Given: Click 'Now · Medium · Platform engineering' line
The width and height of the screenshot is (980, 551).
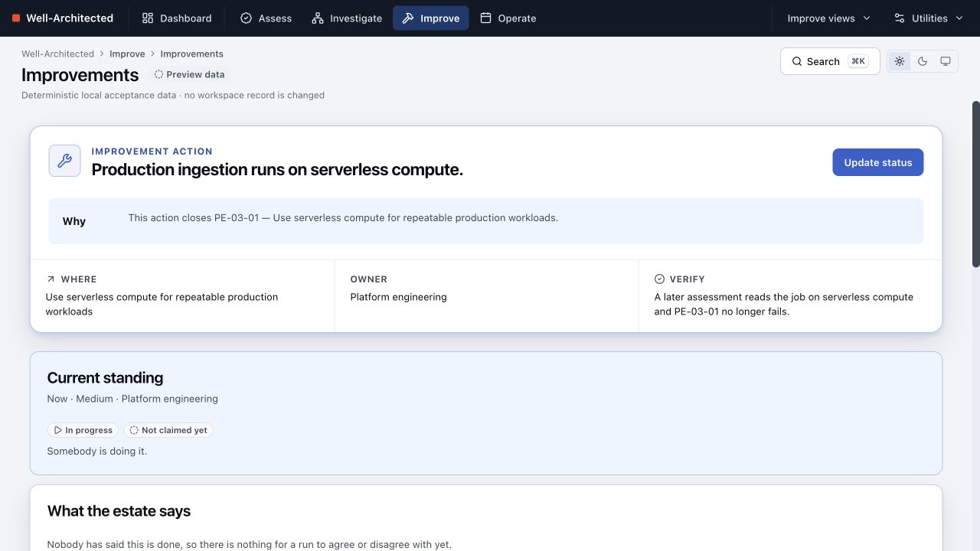Looking at the screenshot, I should tap(132, 399).
